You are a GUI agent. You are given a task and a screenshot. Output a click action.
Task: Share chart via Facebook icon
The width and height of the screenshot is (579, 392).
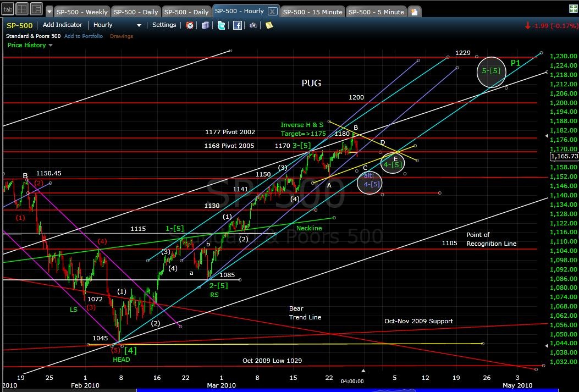tap(238, 25)
